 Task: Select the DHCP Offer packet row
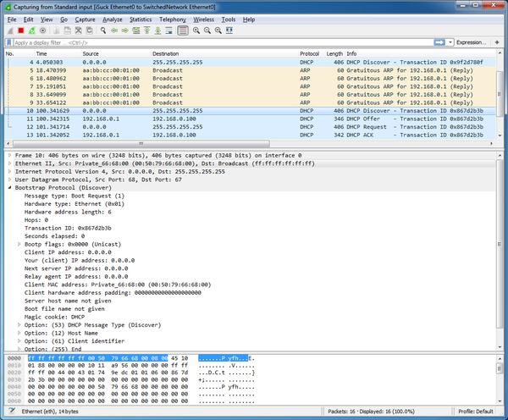point(254,118)
